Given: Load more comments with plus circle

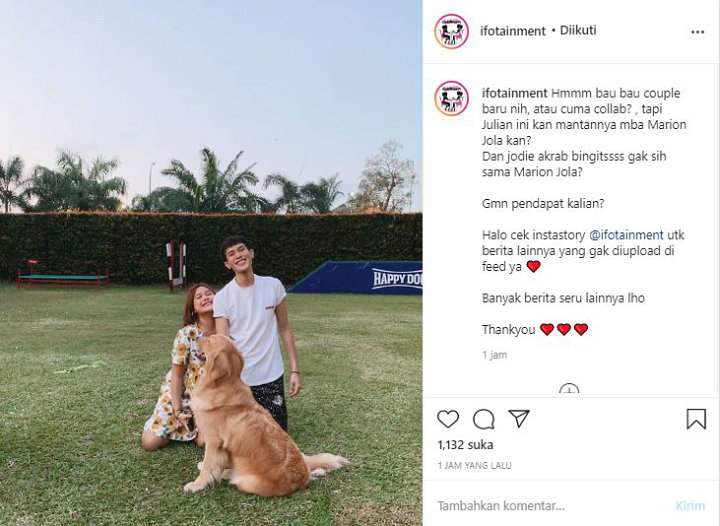Looking at the screenshot, I should click(569, 389).
